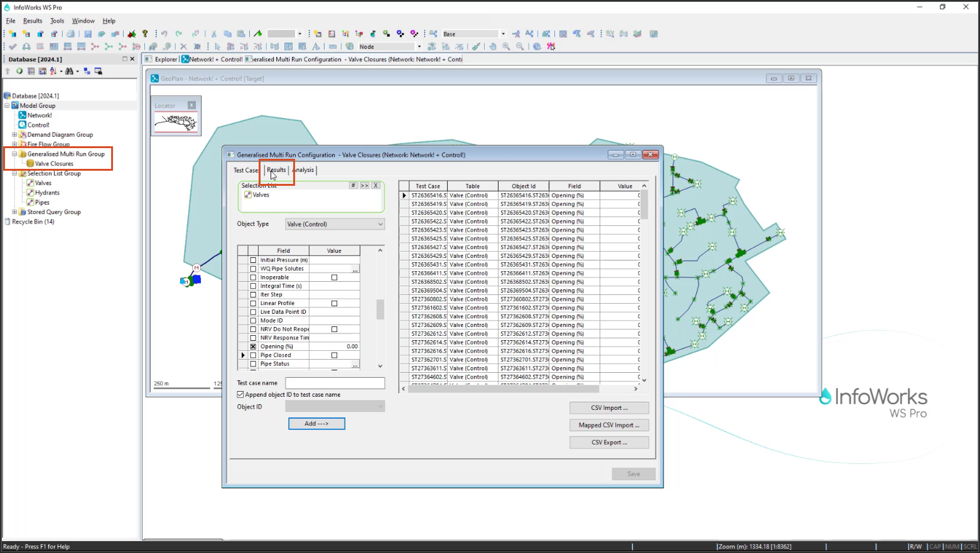980x553 pixels.
Task: Click the Mapped CSV Import... button
Action: tap(609, 425)
